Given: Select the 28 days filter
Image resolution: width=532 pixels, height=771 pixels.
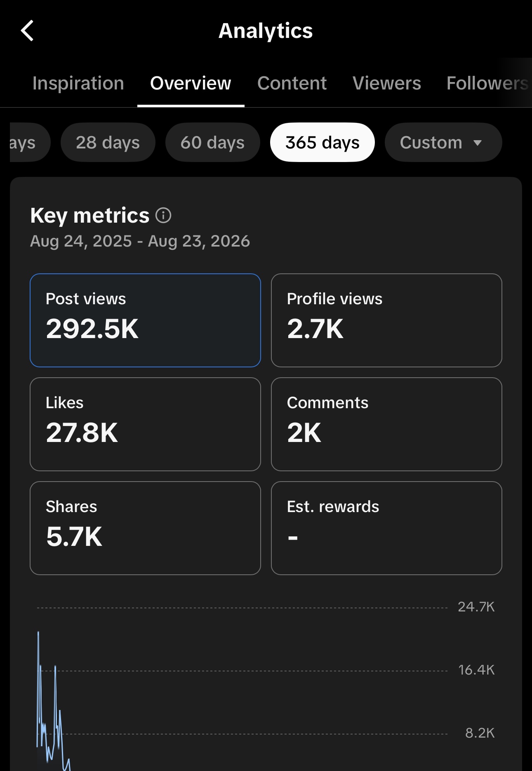Looking at the screenshot, I should tap(108, 142).
